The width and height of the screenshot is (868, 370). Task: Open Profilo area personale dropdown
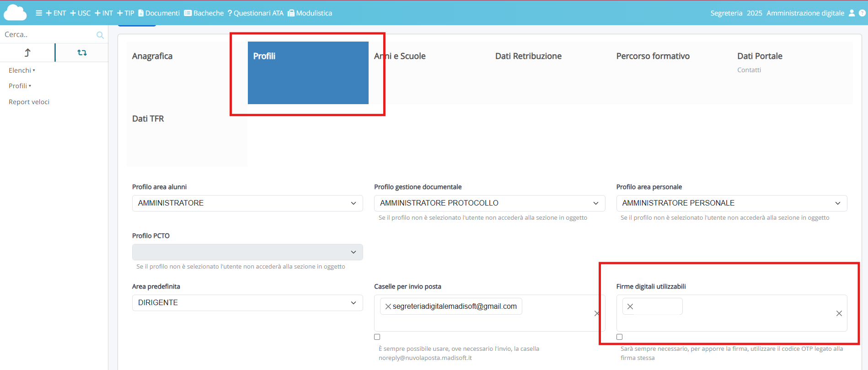coord(732,203)
